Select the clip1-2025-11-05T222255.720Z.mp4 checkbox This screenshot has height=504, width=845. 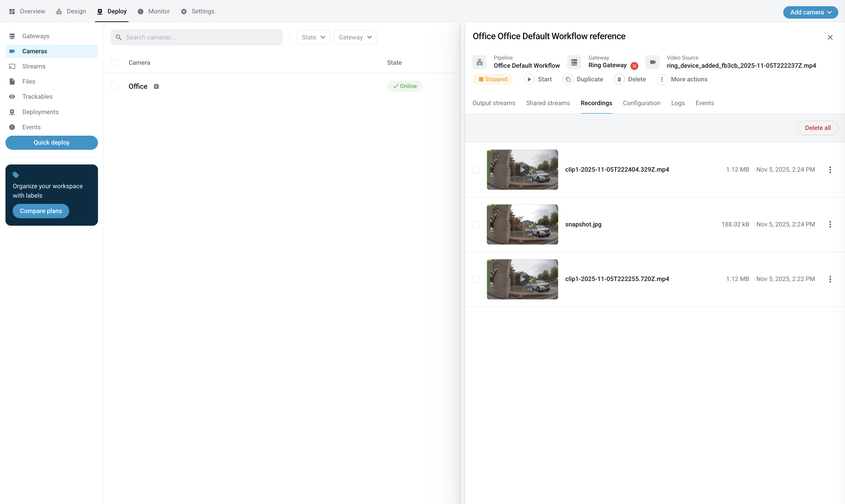476,279
